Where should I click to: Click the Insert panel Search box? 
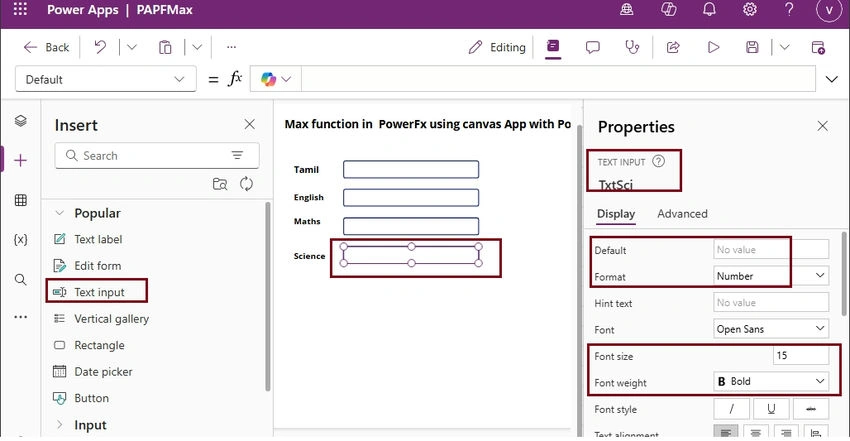click(x=157, y=155)
